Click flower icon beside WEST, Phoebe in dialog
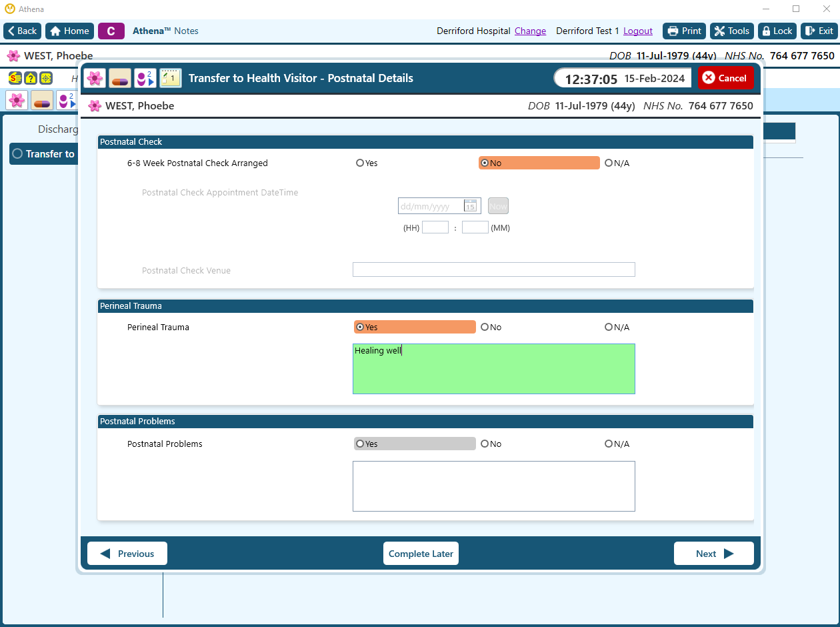840x627 pixels. [95, 106]
